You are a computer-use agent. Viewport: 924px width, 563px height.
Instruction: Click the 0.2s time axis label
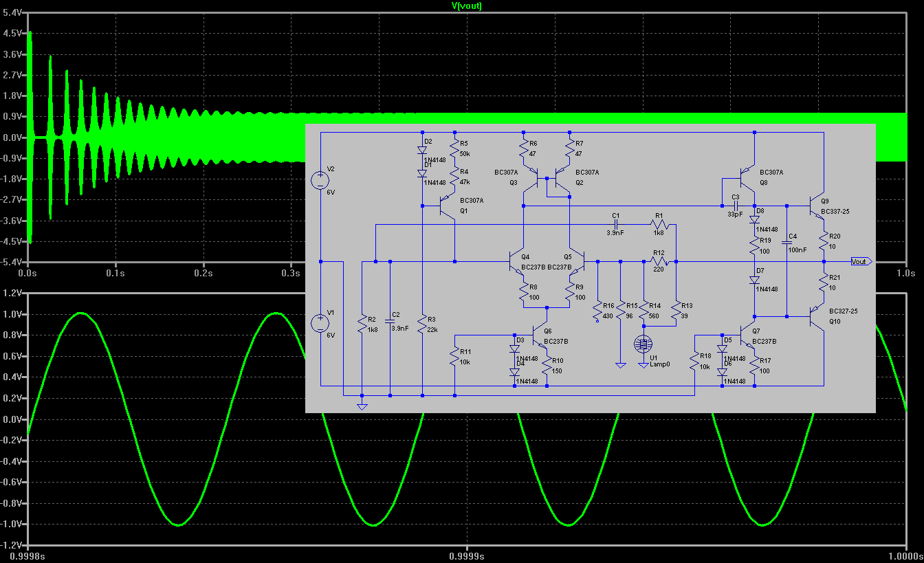(x=203, y=273)
